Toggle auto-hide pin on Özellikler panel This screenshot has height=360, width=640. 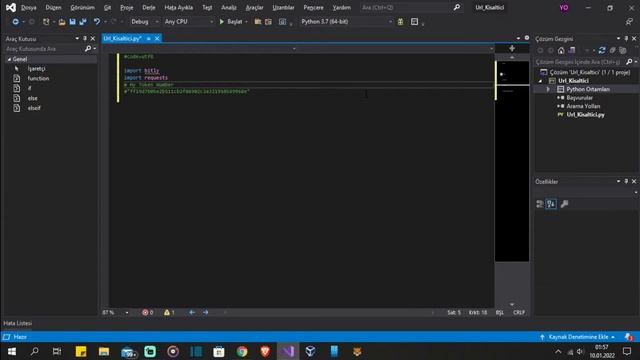pos(626,181)
